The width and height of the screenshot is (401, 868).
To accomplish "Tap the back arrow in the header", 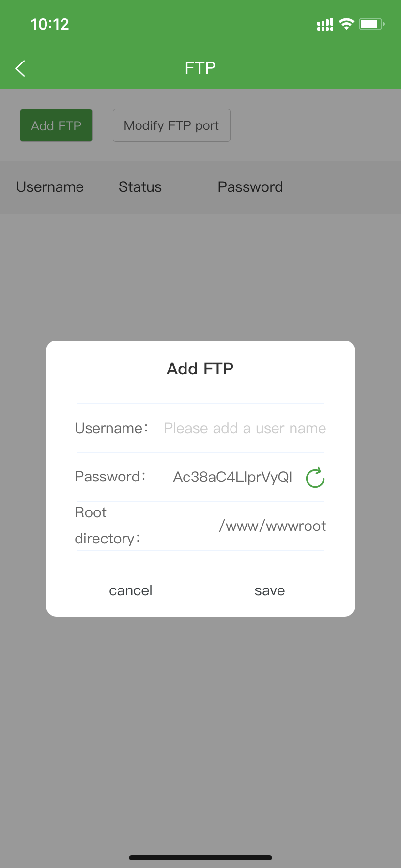I will click(x=20, y=68).
